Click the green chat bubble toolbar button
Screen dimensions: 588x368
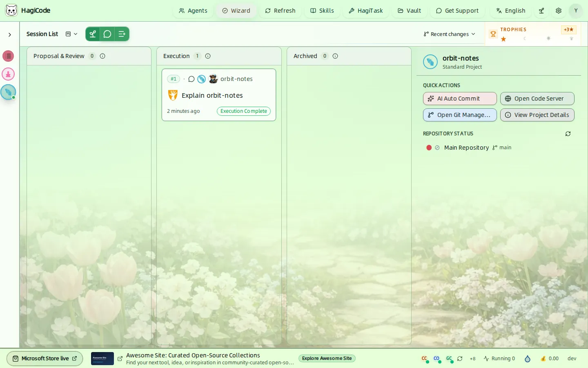tap(107, 34)
